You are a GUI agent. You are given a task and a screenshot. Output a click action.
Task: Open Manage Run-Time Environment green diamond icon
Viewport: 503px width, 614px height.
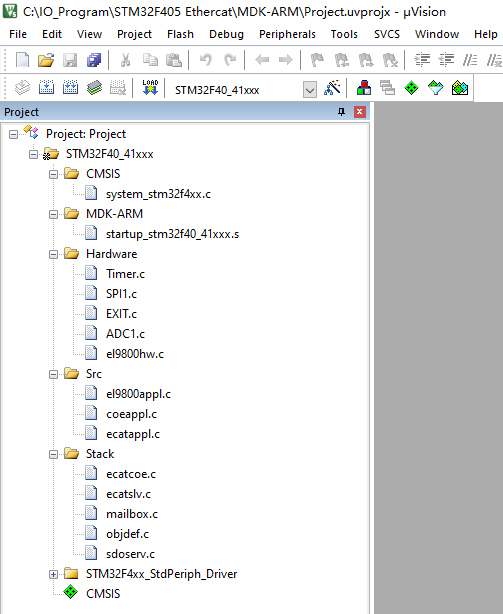[411, 88]
